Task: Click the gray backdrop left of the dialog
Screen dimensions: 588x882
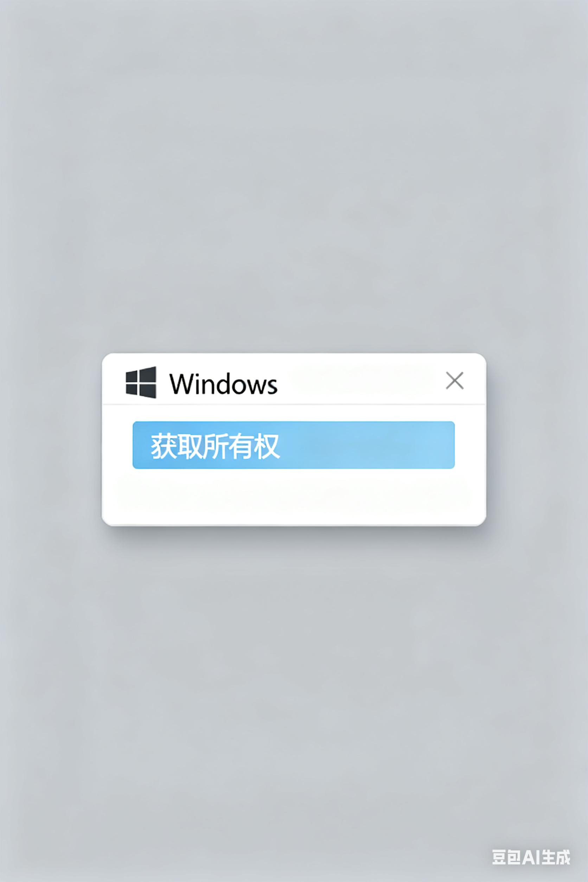Action: click(51, 439)
